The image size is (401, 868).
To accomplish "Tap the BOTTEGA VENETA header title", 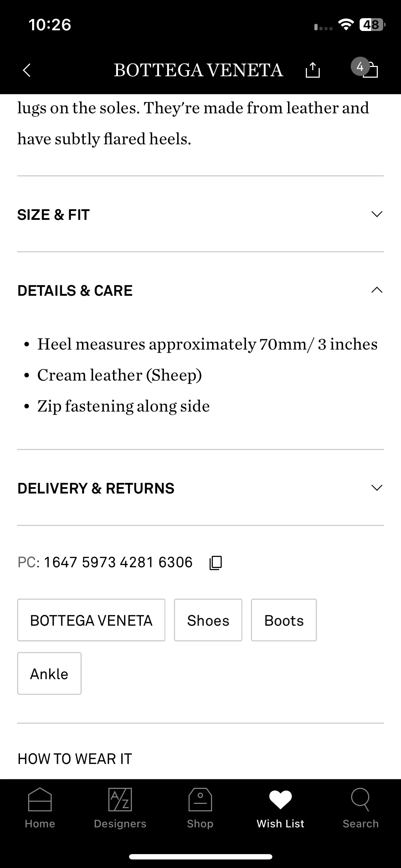I will [x=199, y=70].
